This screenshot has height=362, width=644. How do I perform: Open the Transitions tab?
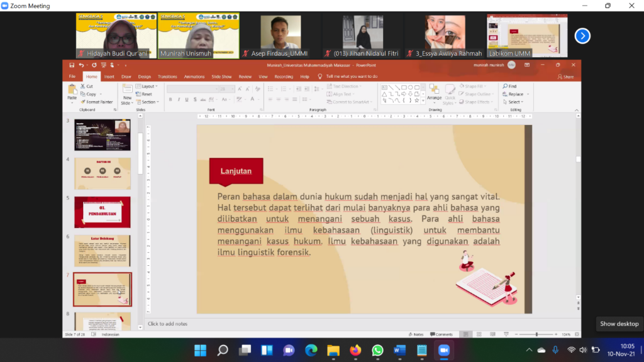[x=167, y=76]
